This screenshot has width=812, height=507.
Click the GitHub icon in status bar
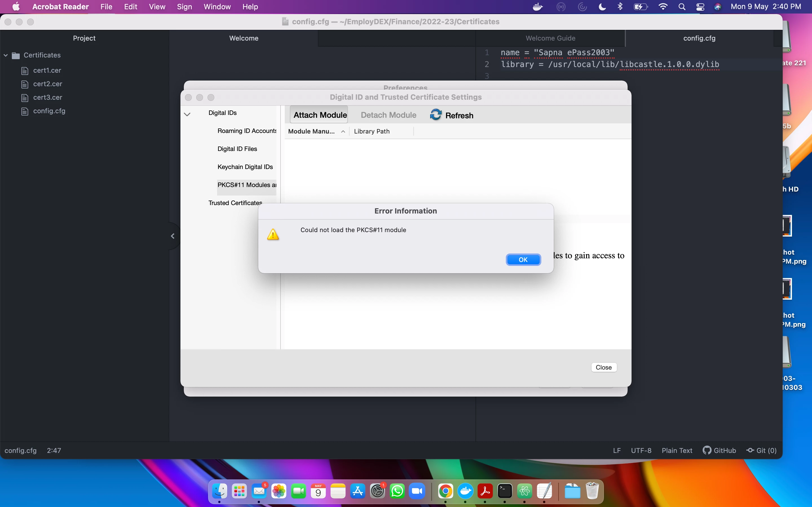coord(707,450)
